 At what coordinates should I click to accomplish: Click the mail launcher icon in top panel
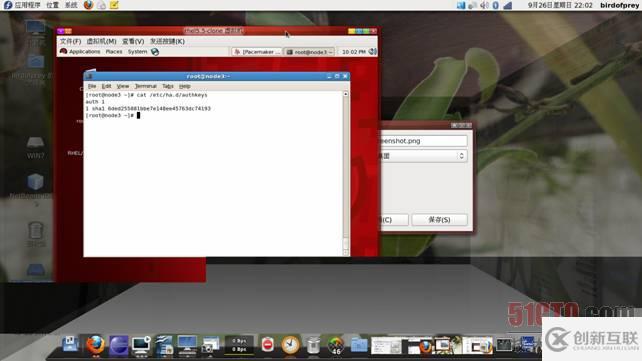point(102,5)
